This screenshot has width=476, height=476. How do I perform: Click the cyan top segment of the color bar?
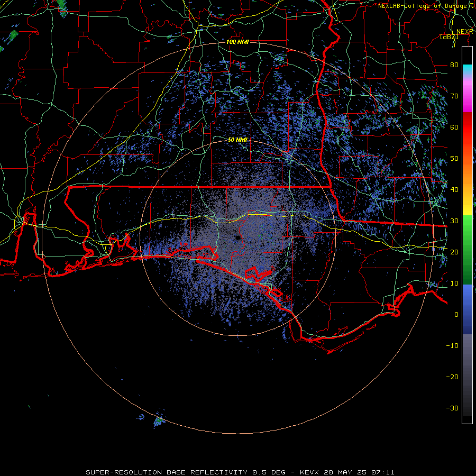coord(467,69)
